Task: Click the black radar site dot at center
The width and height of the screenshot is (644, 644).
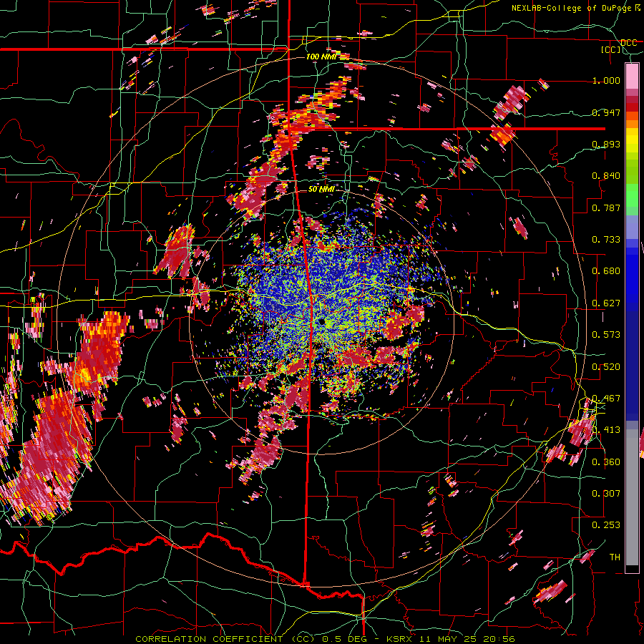Action: 321,321
